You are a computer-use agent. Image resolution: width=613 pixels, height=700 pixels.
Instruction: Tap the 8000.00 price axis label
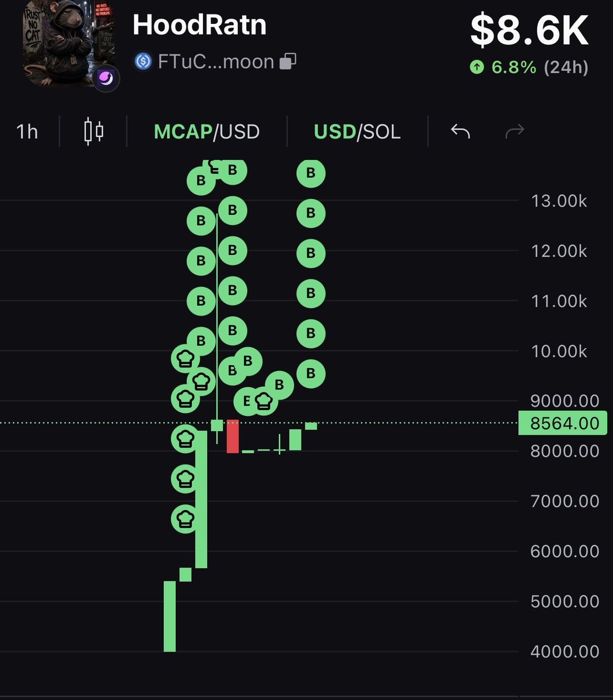[x=565, y=451]
